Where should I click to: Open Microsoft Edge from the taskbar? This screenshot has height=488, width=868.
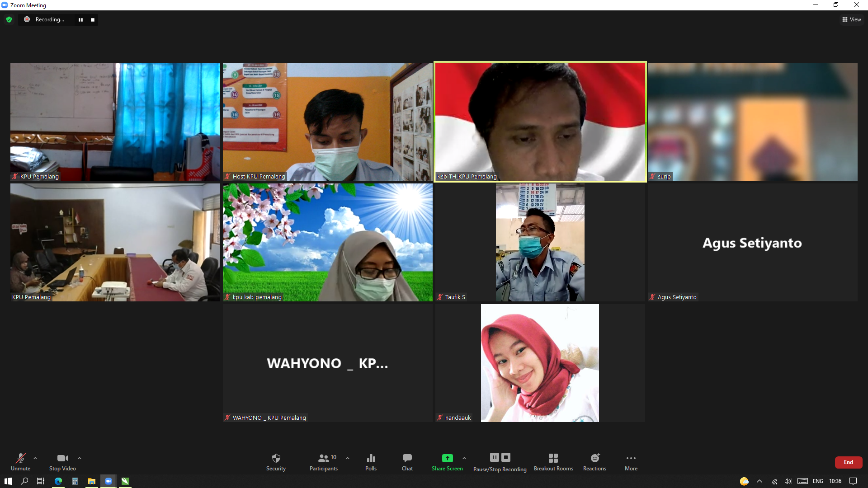(58, 481)
